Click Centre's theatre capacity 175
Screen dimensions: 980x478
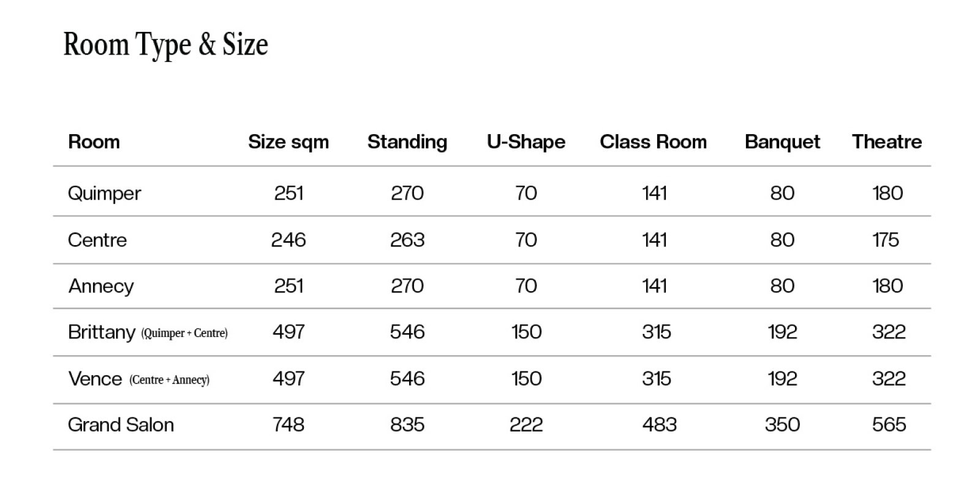(886, 240)
